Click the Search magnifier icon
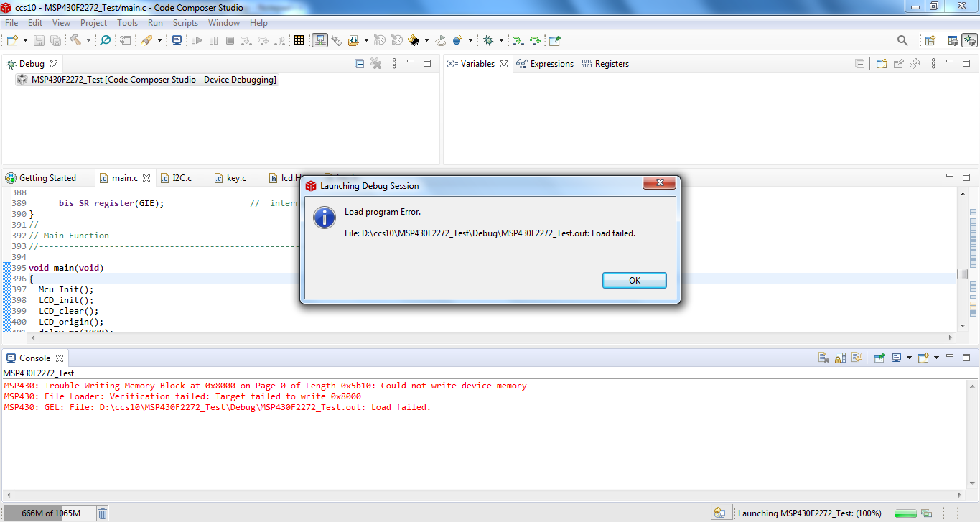The image size is (980, 522). pos(902,41)
